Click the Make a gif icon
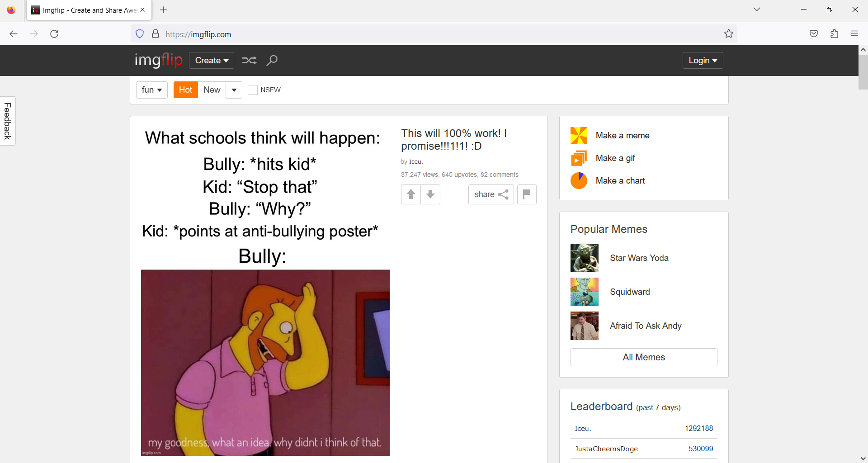868x463 pixels. point(579,158)
